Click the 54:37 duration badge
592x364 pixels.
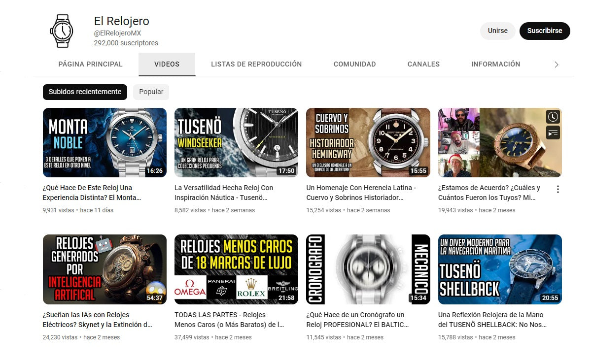tap(154, 298)
